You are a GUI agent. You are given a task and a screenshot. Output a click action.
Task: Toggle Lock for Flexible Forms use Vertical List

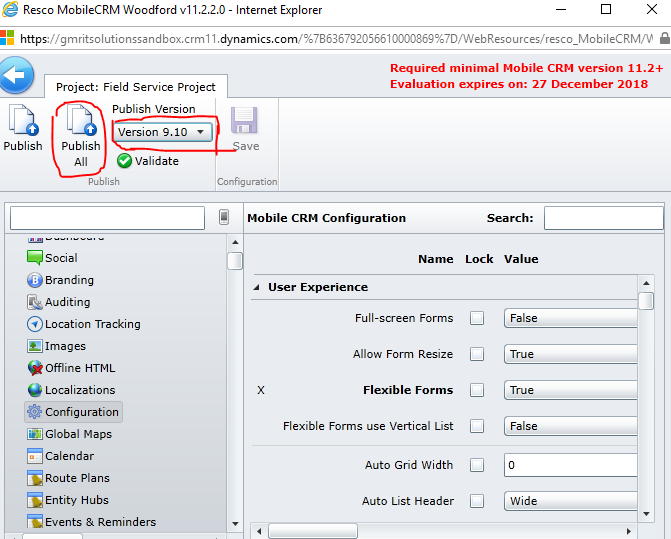tap(477, 426)
